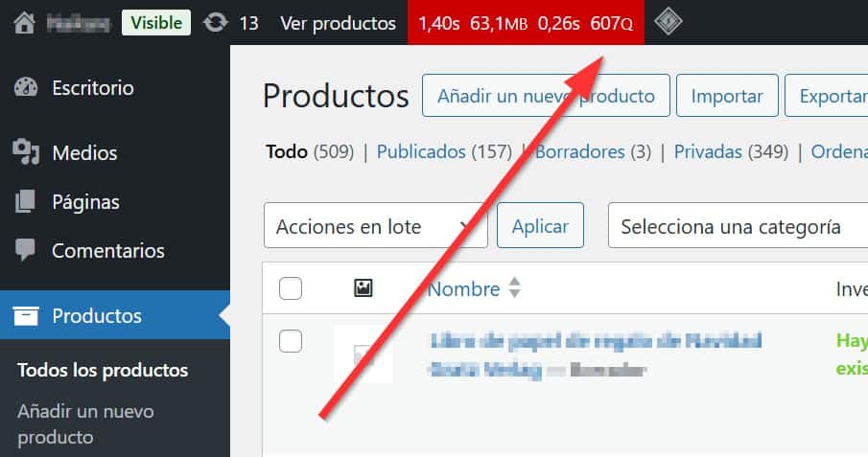Sort by Nombre using the sort arrows

515,287
